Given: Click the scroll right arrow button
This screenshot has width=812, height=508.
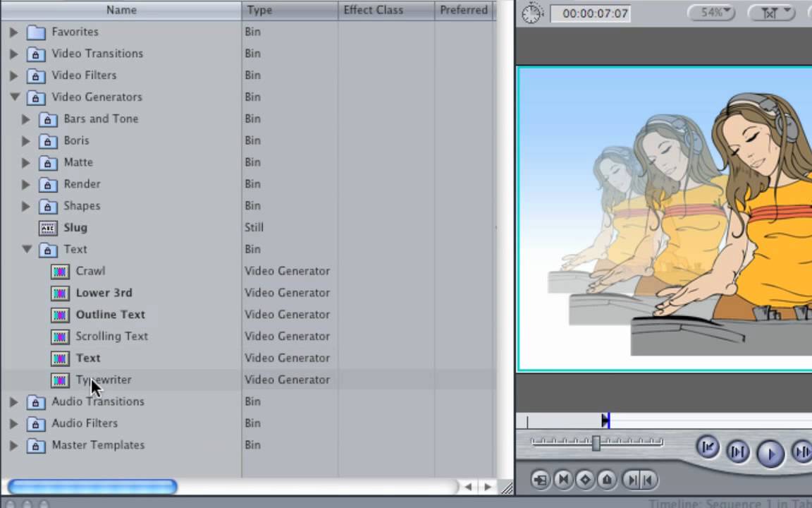Looking at the screenshot, I should (487, 487).
